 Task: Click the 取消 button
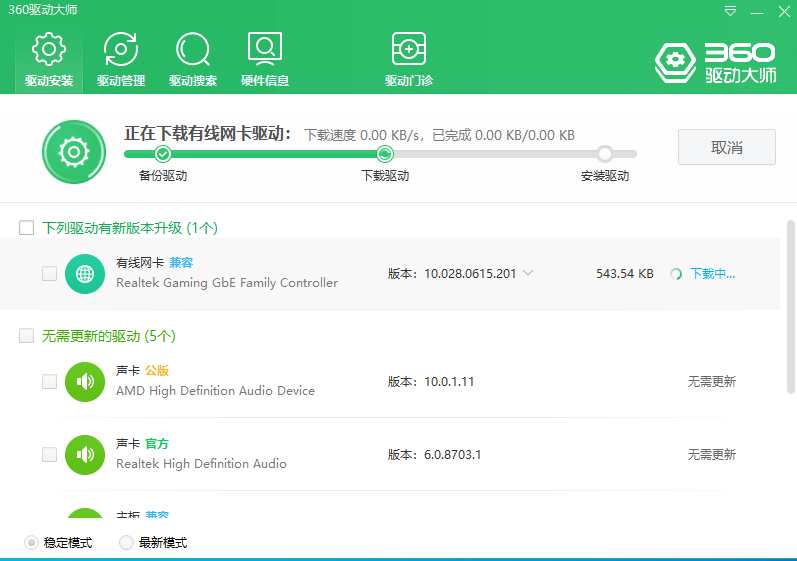pyautogui.click(x=727, y=147)
